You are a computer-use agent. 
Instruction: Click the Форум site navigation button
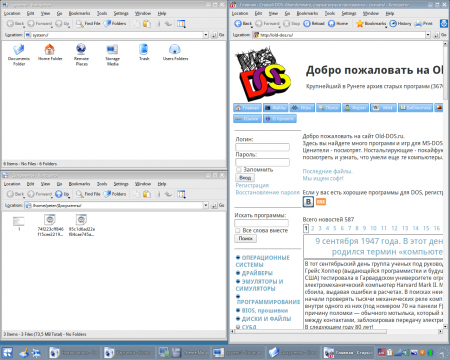click(x=355, y=108)
